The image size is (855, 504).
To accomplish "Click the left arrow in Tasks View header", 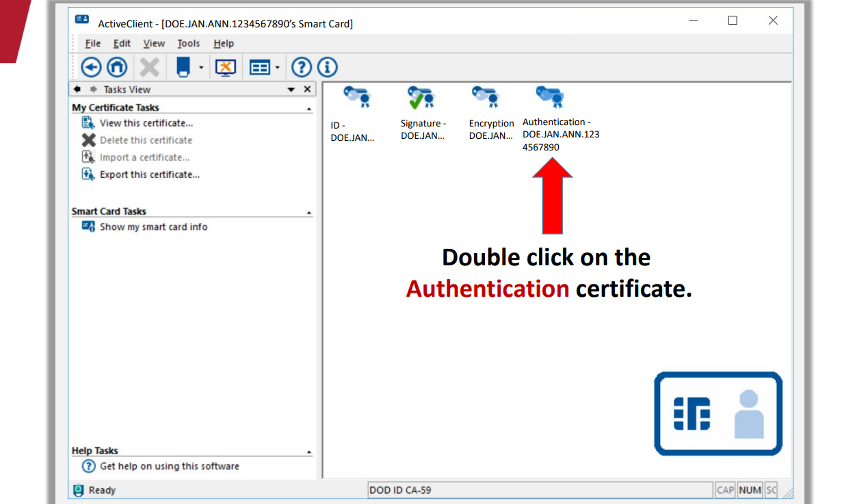I will pos(77,90).
